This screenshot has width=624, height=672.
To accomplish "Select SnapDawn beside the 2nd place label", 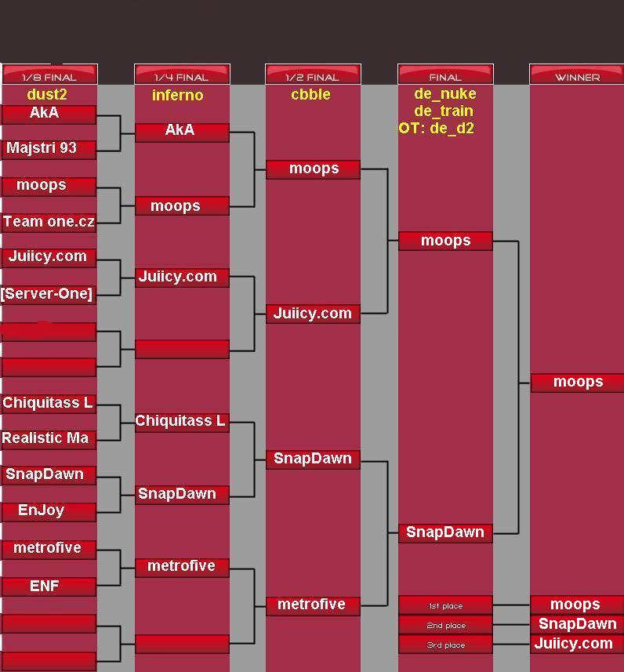I will click(x=577, y=624).
